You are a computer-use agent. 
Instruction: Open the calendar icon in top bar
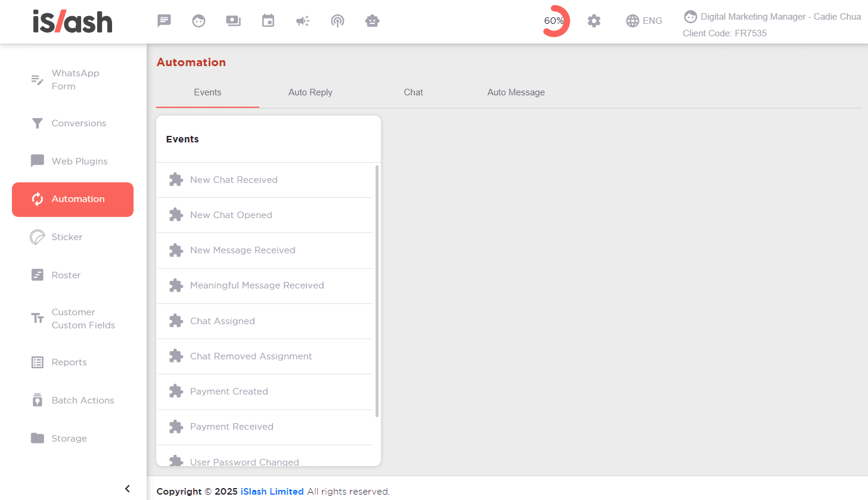pyautogui.click(x=268, y=21)
